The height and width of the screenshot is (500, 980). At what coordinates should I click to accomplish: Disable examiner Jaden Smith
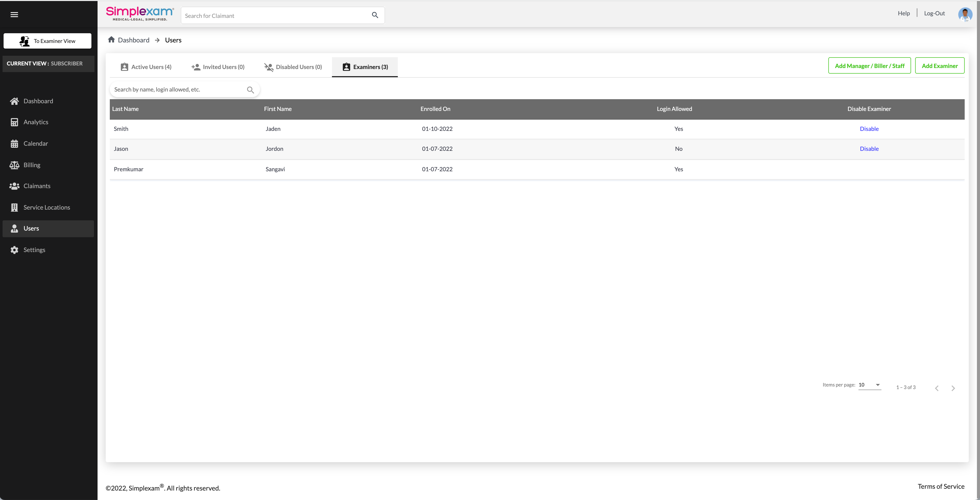[869, 129]
